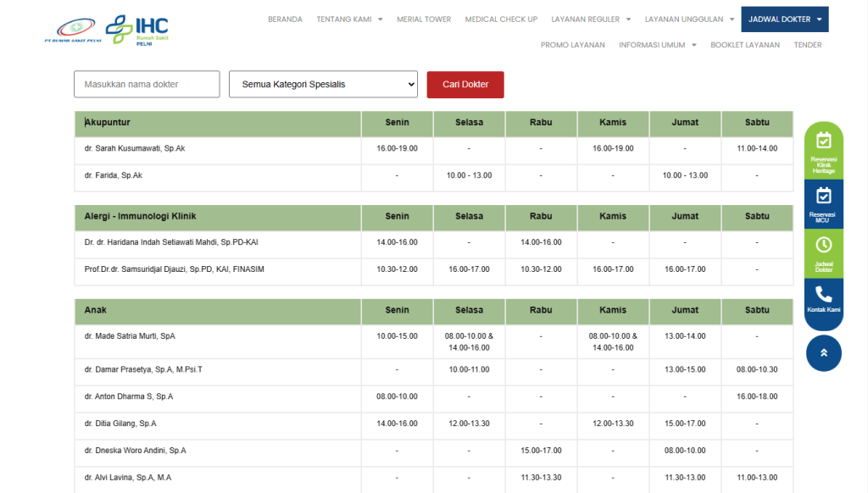This screenshot has height=493, width=868.
Task: Open the Semua Kategori Spesialis dropdown
Action: (323, 85)
